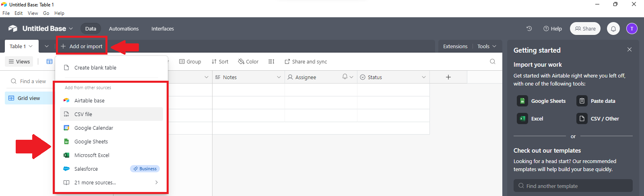Open the File menu

pyautogui.click(x=6, y=13)
